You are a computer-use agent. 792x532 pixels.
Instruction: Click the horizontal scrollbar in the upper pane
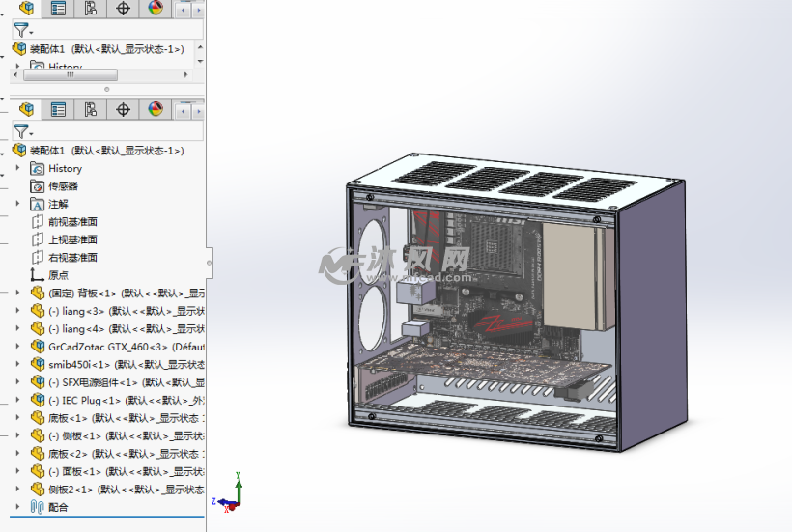(70, 74)
